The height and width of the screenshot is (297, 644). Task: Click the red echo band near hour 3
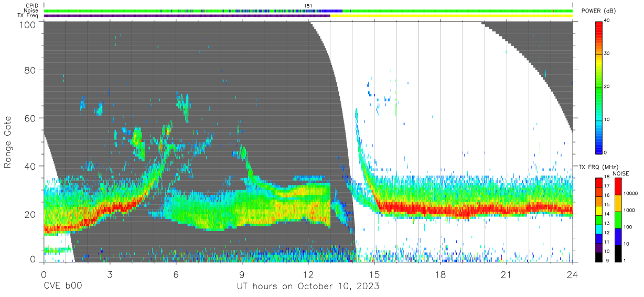(x=110, y=210)
